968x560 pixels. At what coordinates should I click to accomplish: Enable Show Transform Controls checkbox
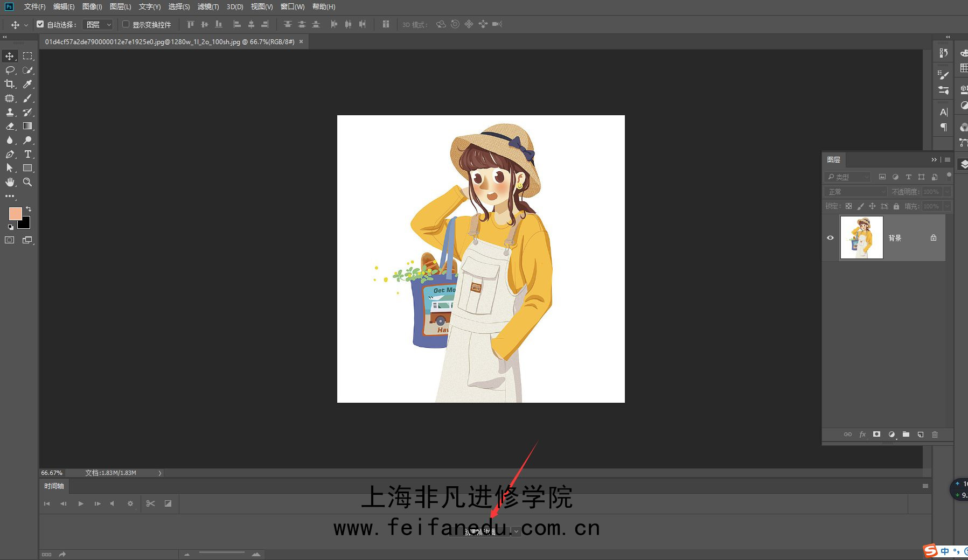126,24
